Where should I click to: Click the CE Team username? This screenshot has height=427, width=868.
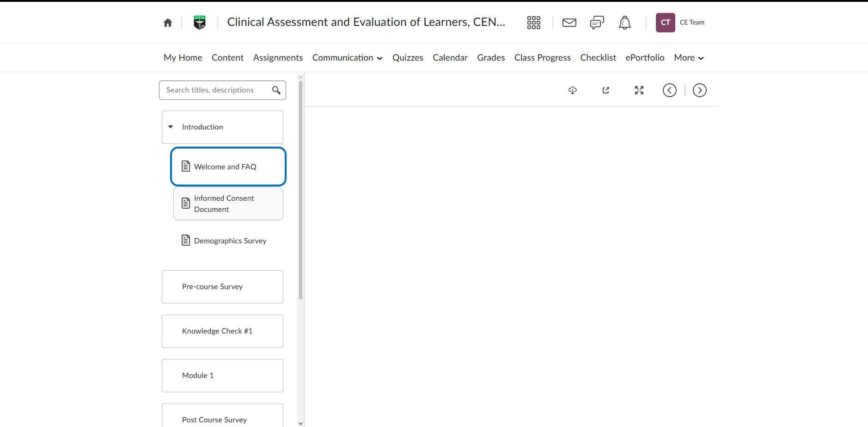tap(692, 22)
